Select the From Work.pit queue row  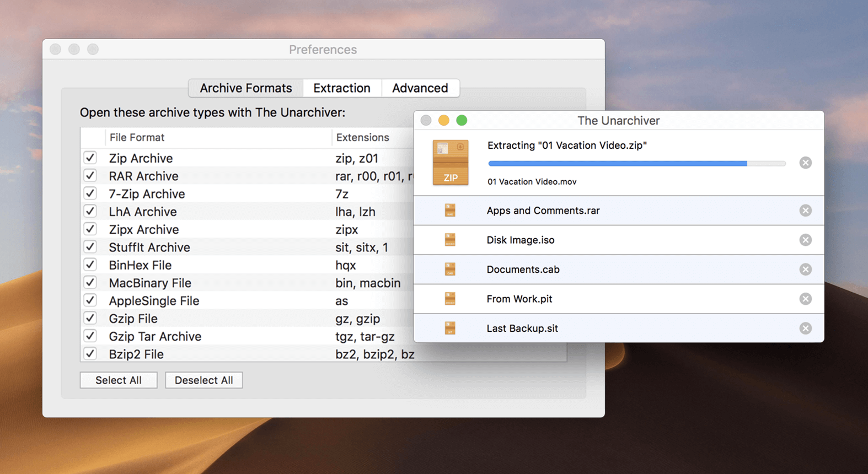(619, 299)
